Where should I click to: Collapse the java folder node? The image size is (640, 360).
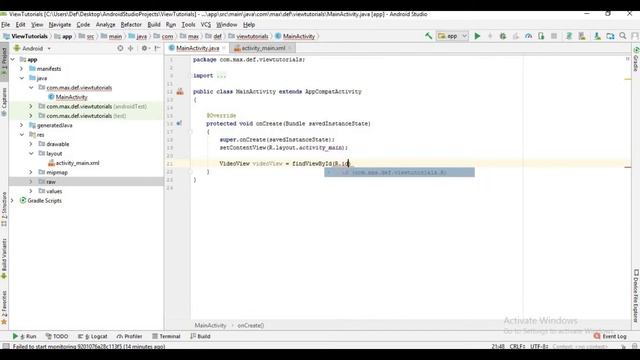[x=22, y=78]
